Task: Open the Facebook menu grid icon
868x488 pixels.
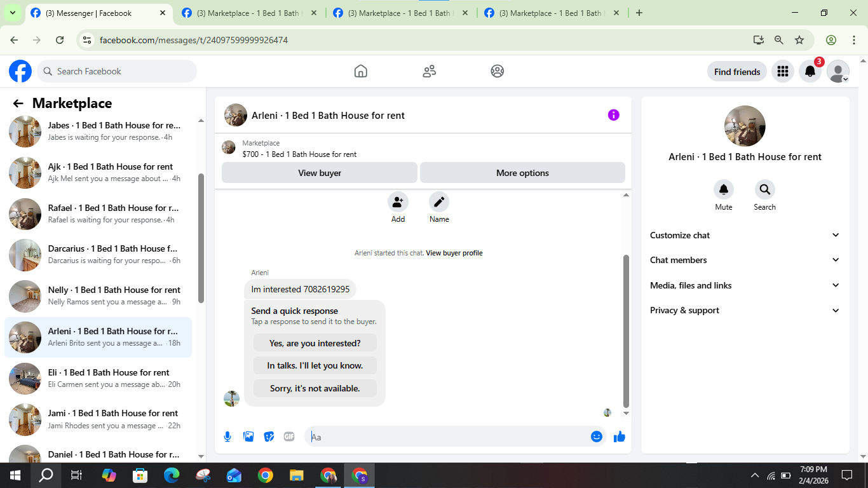Action: point(783,71)
